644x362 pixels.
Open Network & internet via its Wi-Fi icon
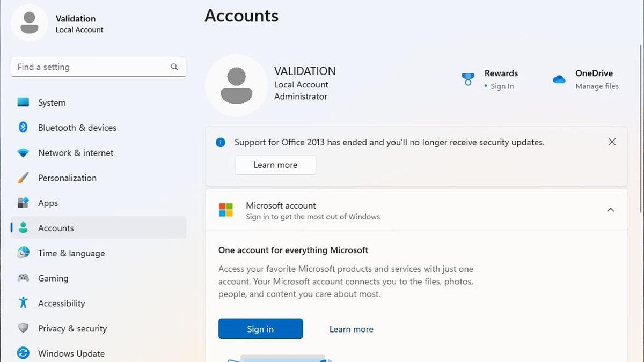pos(23,153)
